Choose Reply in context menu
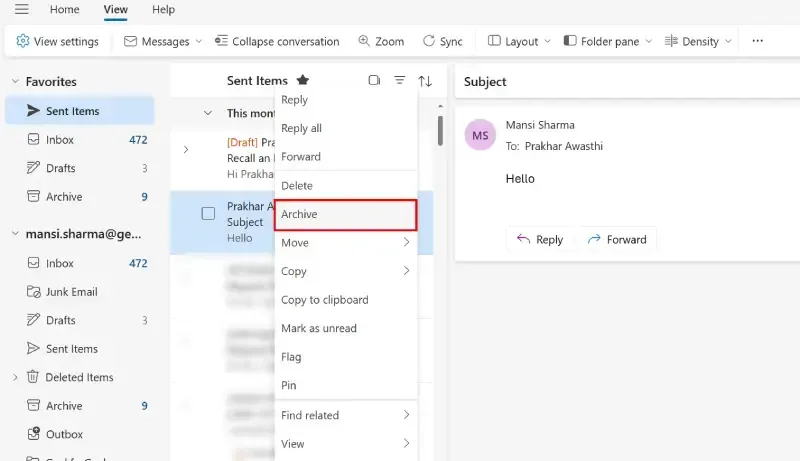 coord(345,100)
